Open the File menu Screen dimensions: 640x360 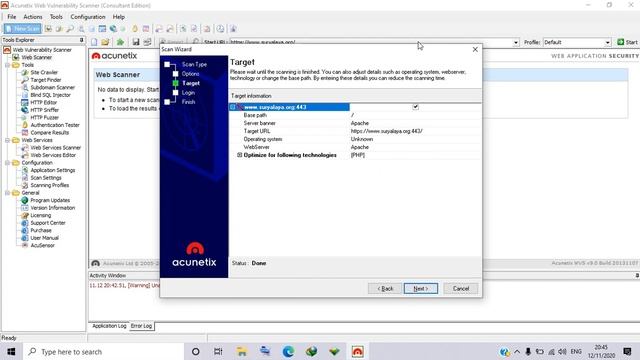point(12,17)
